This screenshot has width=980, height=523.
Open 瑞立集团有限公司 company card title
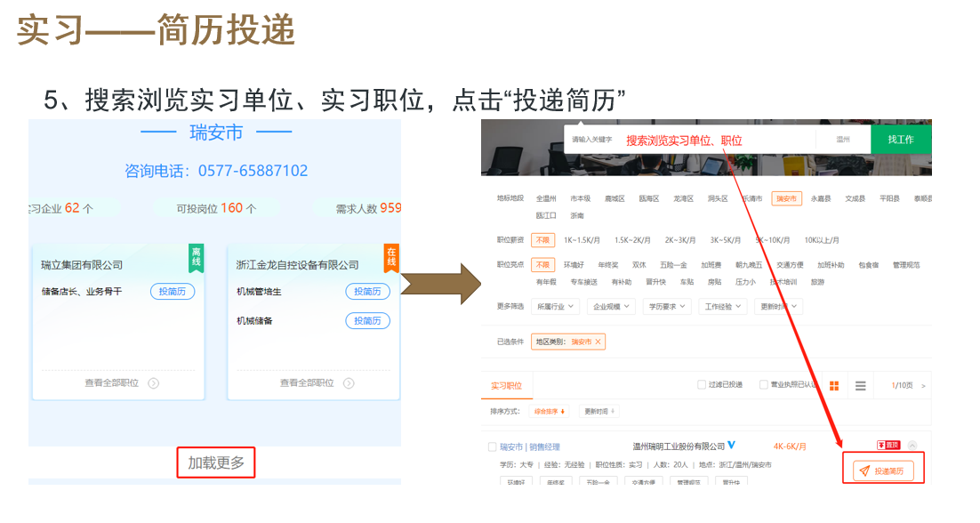click(x=82, y=265)
